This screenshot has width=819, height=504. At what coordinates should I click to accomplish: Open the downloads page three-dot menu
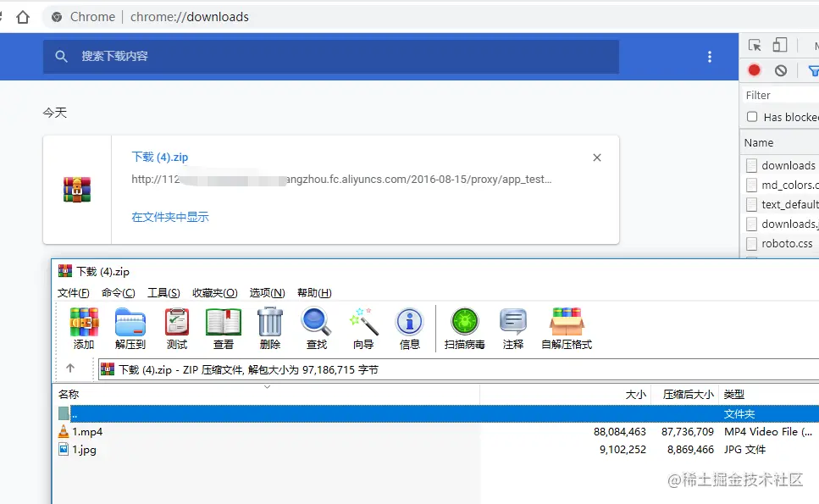[709, 57]
